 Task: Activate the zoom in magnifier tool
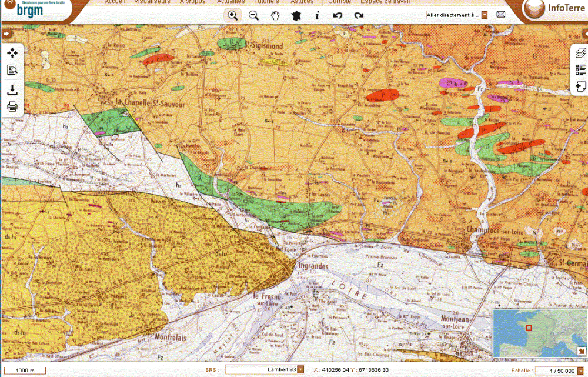click(x=233, y=16)
